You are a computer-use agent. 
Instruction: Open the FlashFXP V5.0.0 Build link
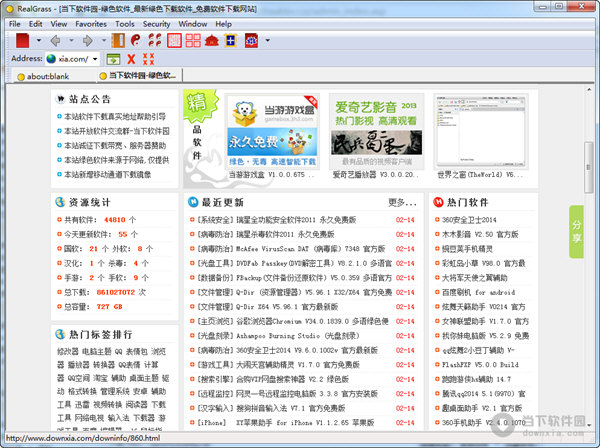tap(480, 365)
